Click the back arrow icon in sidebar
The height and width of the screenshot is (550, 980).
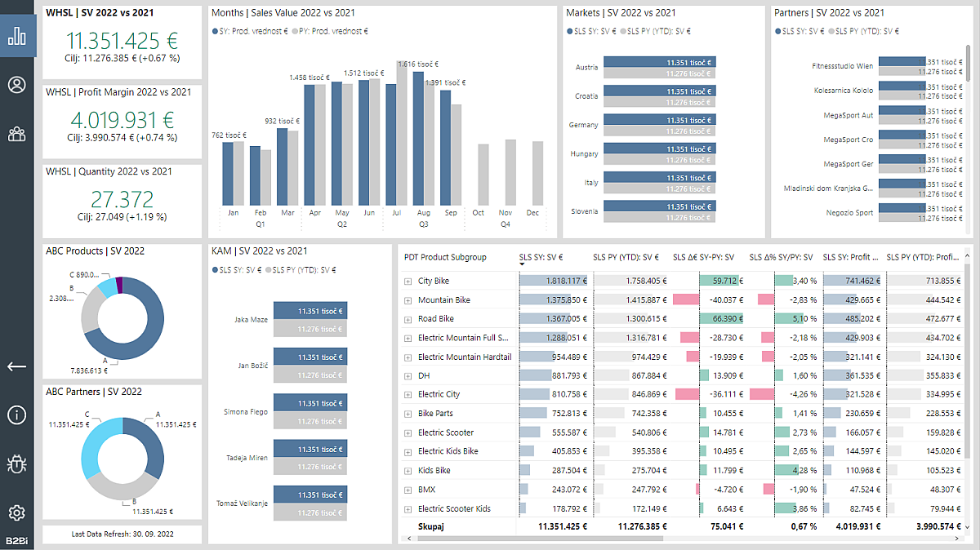pyautogui.click(x=16, y=367)
